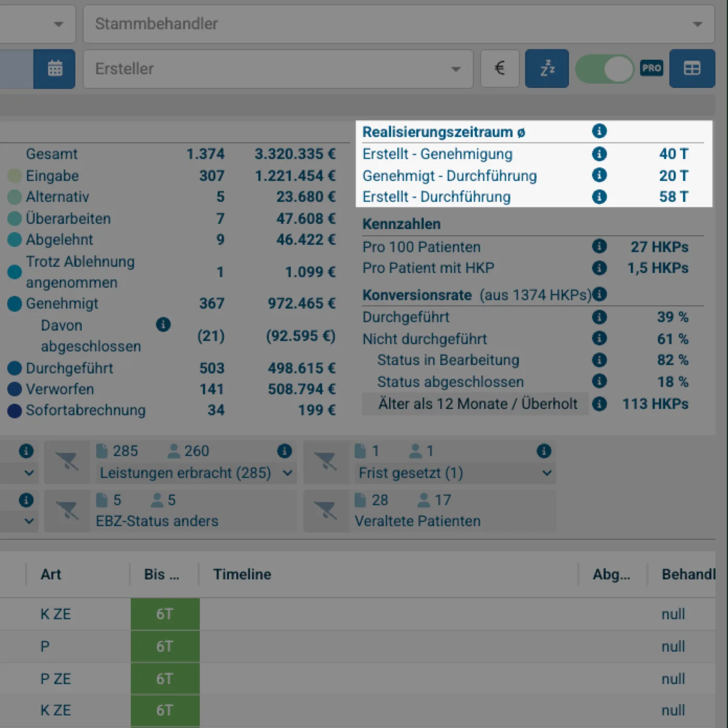Show info for Realisierungszeitraum ø

599,131
